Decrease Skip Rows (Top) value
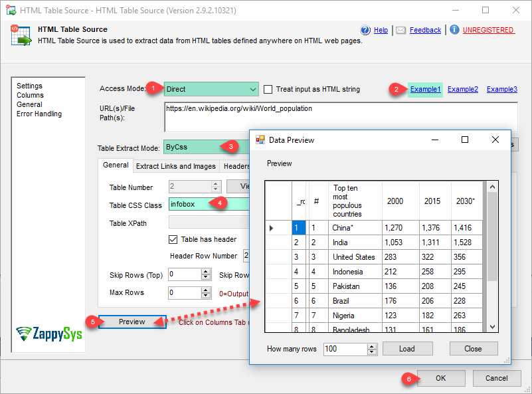This screenshot has width=532, height=394. click(206, 277)
